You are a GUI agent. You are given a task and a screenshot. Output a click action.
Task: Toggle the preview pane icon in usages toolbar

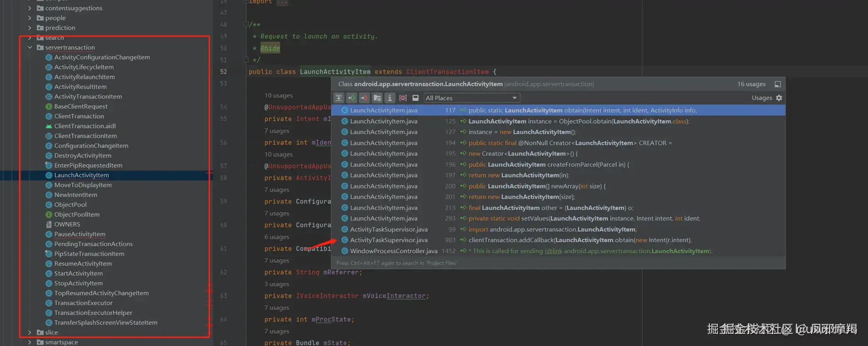[415, 98]
